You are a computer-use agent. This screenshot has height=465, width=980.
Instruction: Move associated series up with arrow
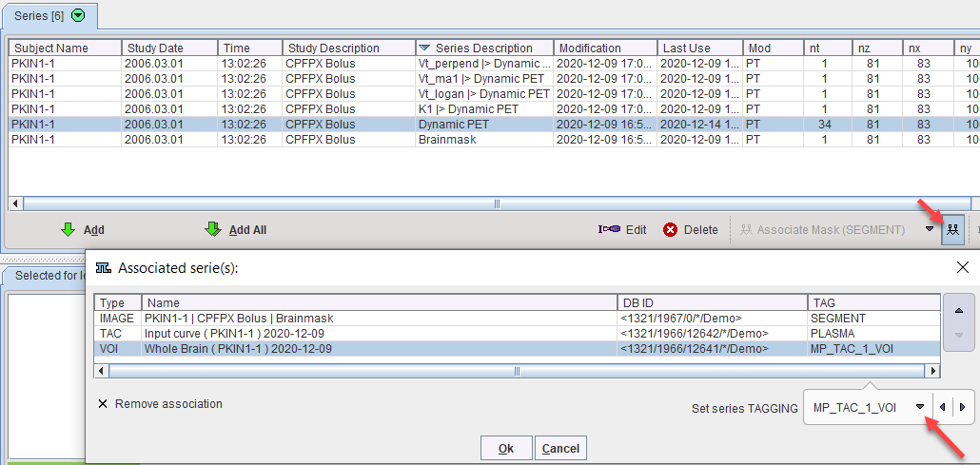[x=959, y=311]
